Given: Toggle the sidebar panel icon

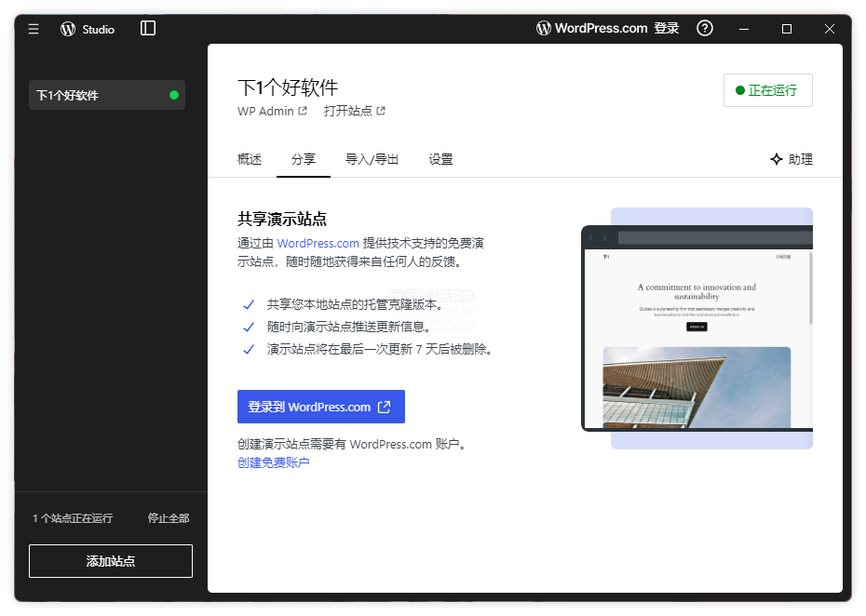Looking at the screenshot, I should pyautogui.click(x=148, y=28).
